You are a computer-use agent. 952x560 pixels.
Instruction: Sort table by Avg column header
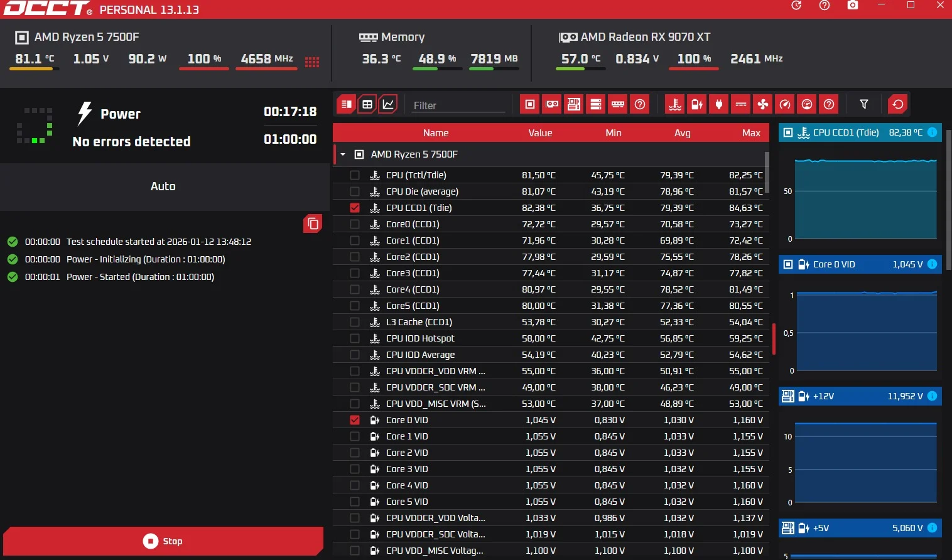pyautogui.click(x=683, y=133)
